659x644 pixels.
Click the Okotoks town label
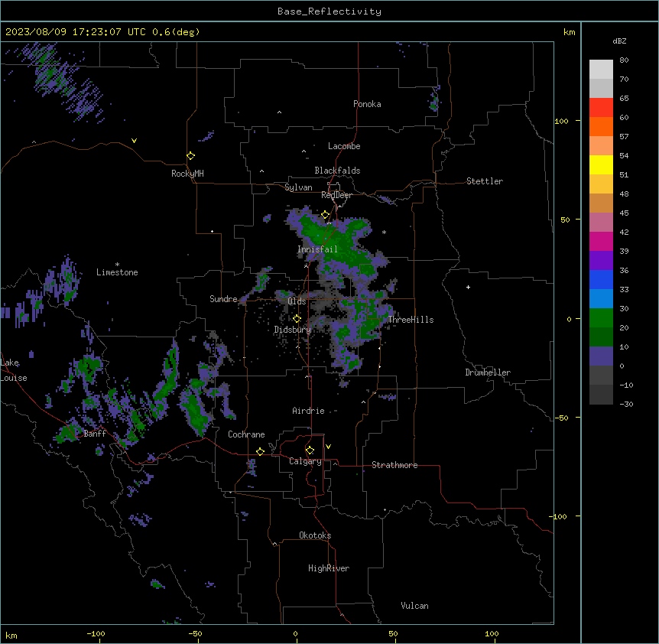point(315,535)
